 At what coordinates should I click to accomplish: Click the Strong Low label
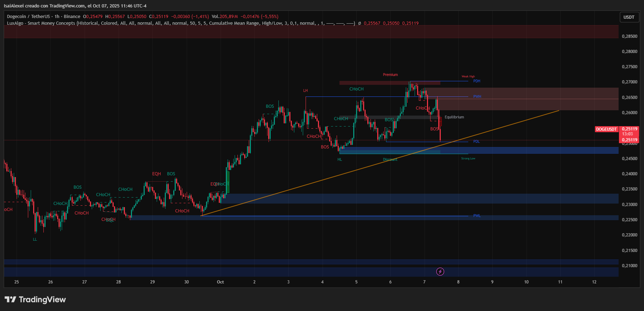[x=468, y=159]
